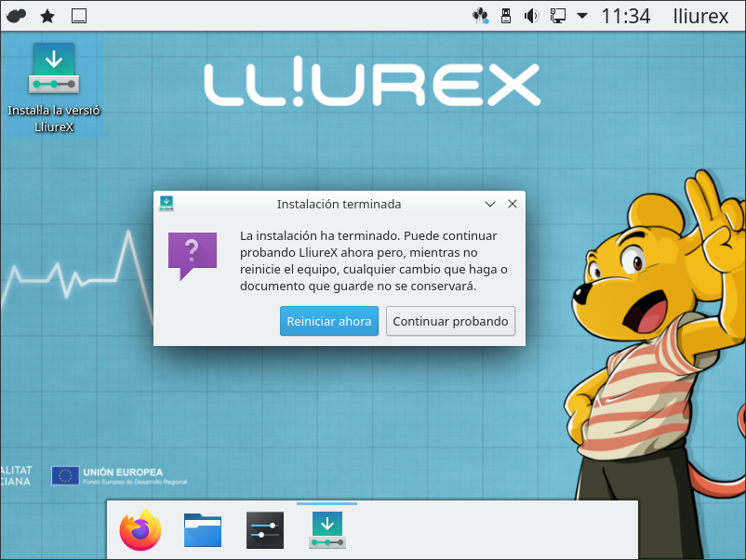Click the installer icon in dialog title bar

pyautogui.click(x=167, y=204)
